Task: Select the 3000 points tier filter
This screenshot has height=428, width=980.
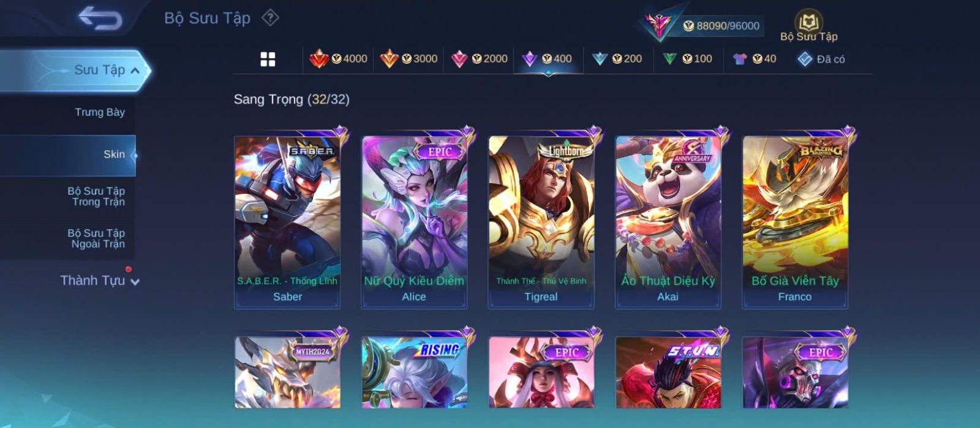Action: pos(409,59)
